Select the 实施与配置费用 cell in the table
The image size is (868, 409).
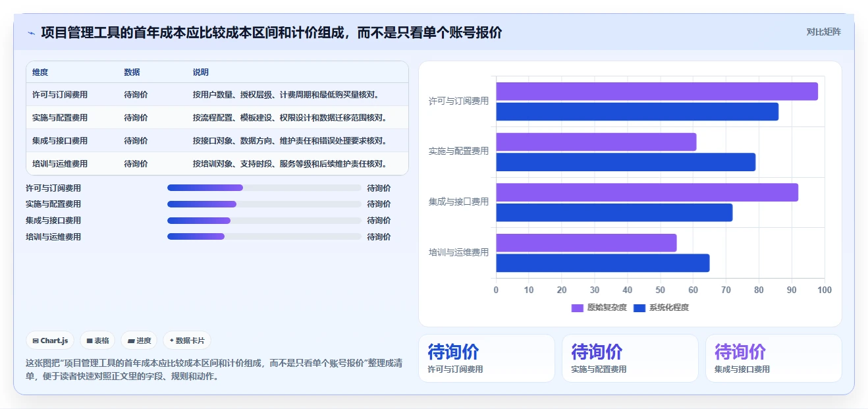tap(60, 118)
